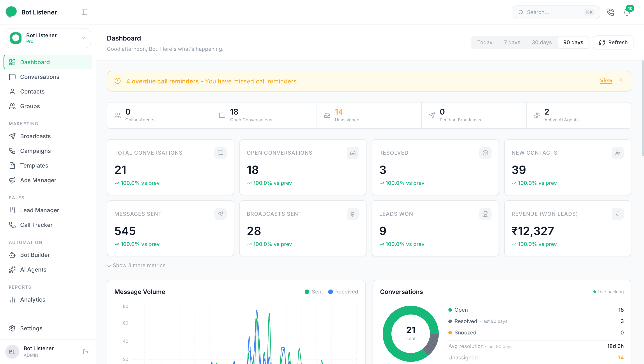Click the checkmark icon on Resolved card
Screen dimensions: 644x364
pyautogui.click(x=485, y=153)
